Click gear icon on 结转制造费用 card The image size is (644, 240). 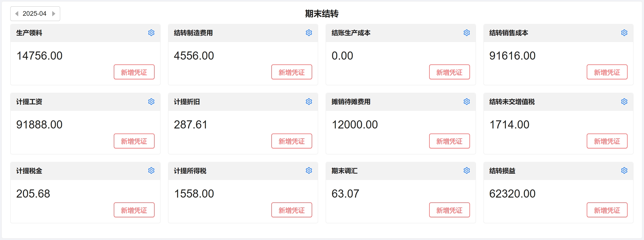[x=309, y=33]
